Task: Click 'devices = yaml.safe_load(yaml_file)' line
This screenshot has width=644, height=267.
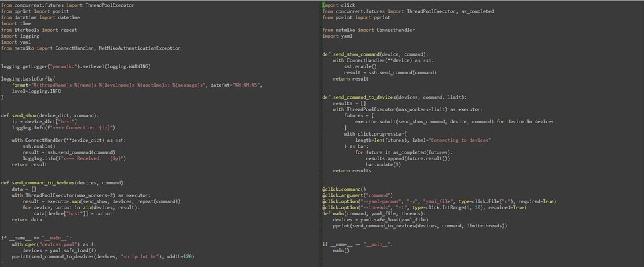Action: (x=381, y=220)
